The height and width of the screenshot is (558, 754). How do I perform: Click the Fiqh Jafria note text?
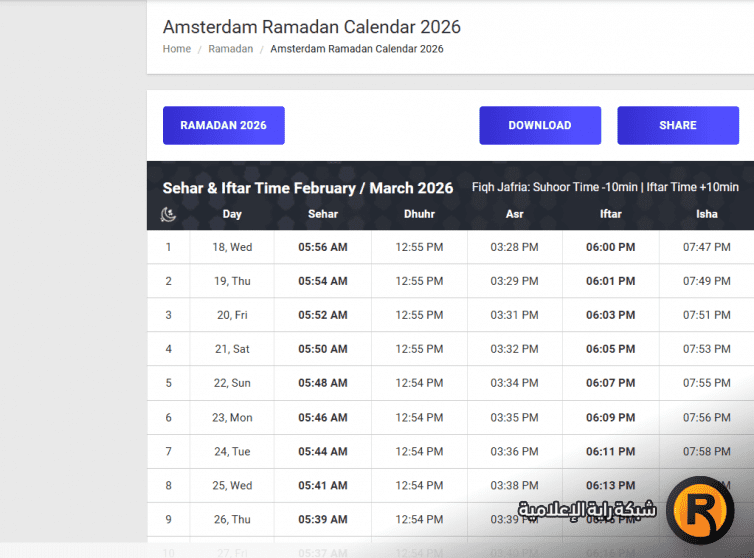605,187
